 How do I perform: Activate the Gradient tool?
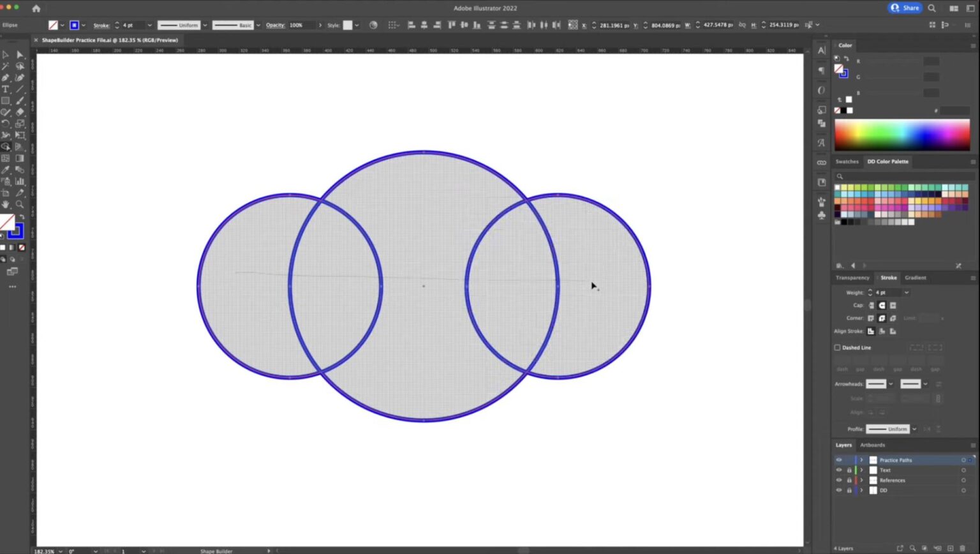pyautogui.click(x=20, y=158)
